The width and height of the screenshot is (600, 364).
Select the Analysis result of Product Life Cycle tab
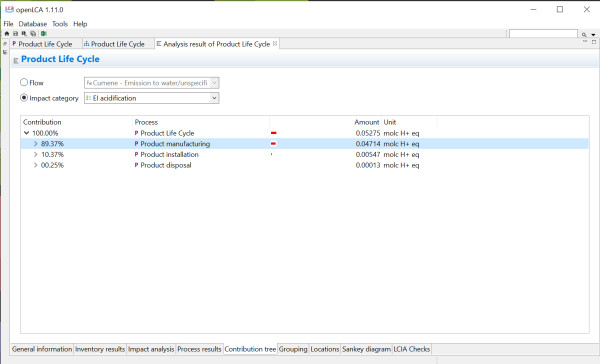coord(217,44)
